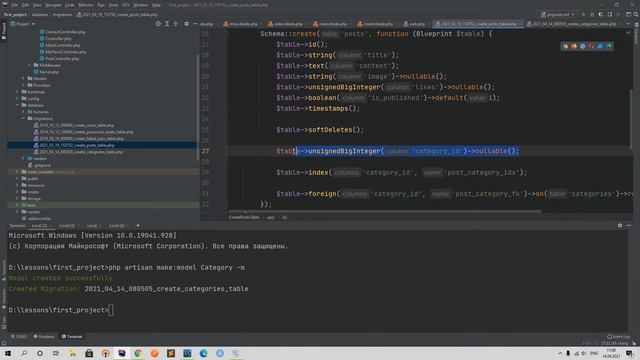Collapse the database folder
This screenshot has width=640, height=360.
(x=18, y=105)
